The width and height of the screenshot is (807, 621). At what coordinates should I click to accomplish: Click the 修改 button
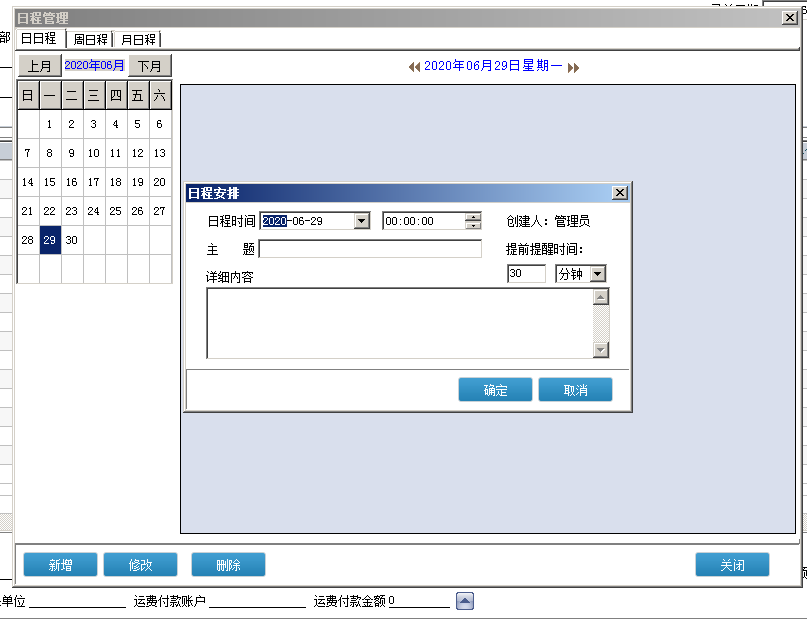click(141, 564)
